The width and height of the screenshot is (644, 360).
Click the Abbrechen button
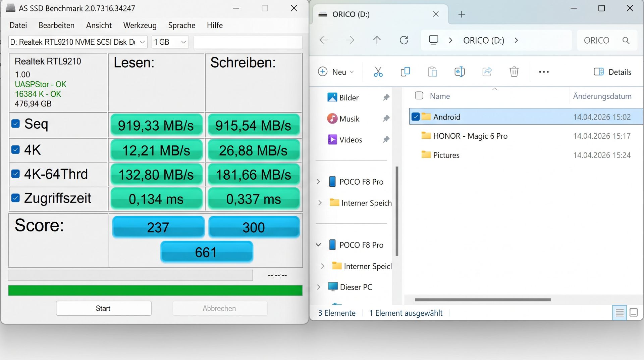(220, 308)
